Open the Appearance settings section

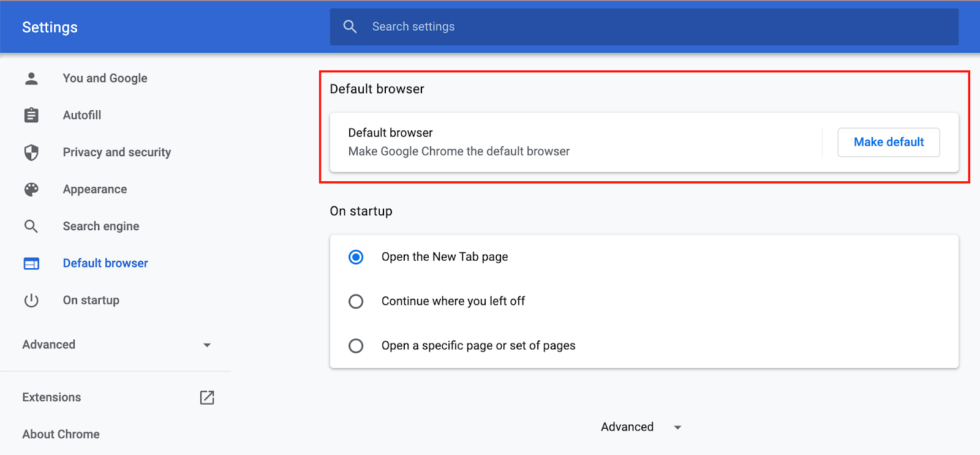pos(95,189)
